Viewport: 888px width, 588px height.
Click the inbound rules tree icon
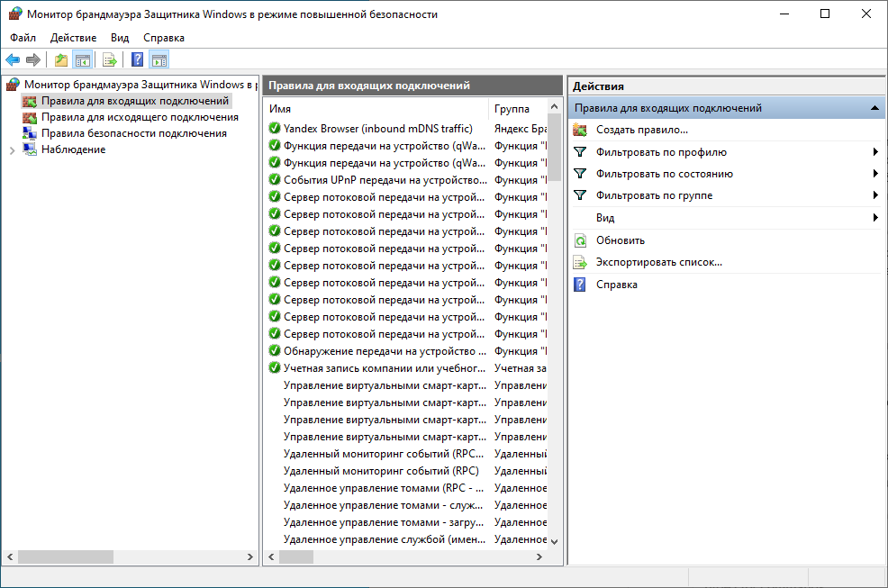[30, 102]
